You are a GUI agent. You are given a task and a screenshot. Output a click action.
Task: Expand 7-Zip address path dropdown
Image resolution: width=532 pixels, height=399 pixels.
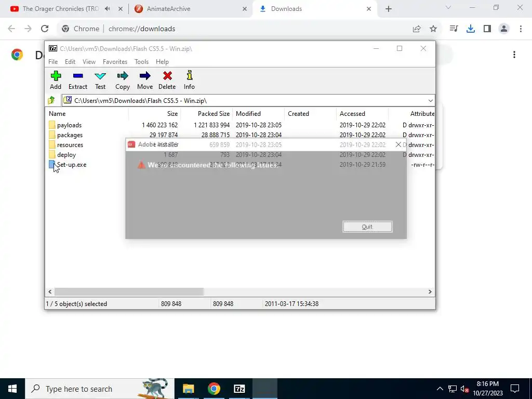431,101
